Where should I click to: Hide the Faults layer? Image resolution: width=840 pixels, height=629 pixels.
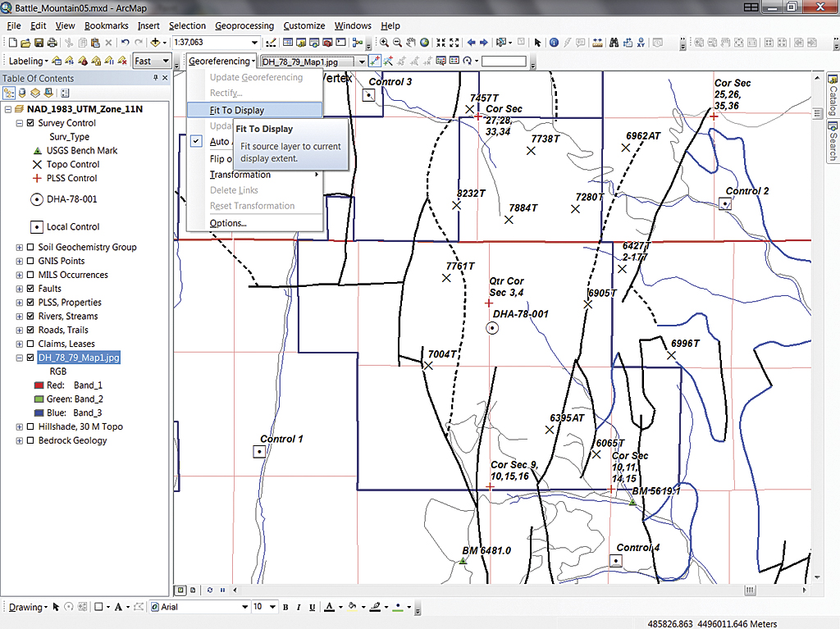(x=30, y=288)
